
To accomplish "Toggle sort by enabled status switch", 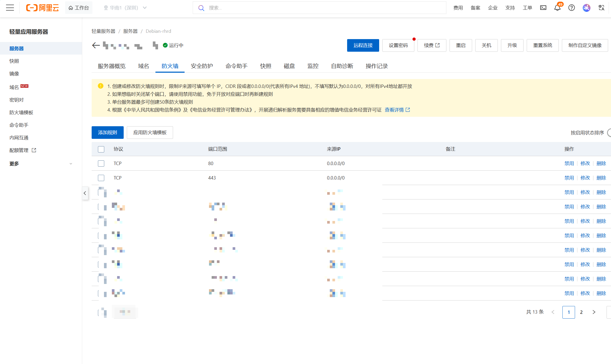I will [609, 133].
